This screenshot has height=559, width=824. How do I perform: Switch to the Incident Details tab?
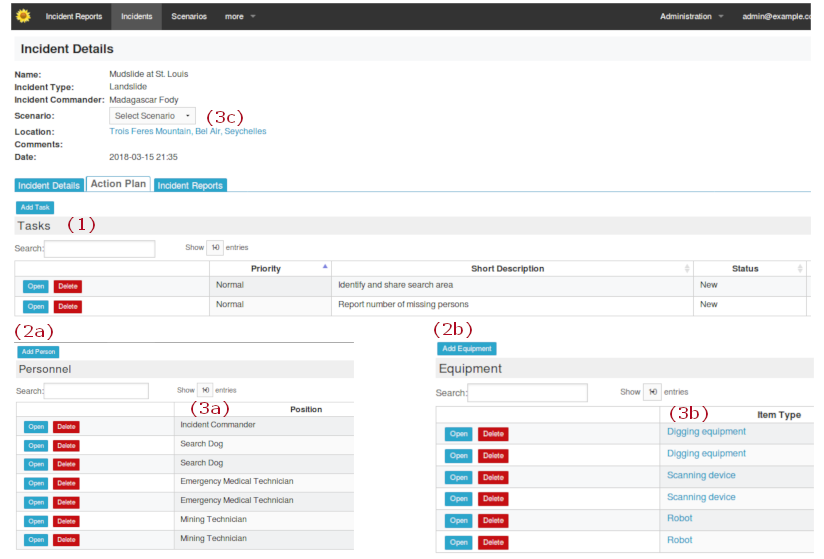tap(49, 185)
